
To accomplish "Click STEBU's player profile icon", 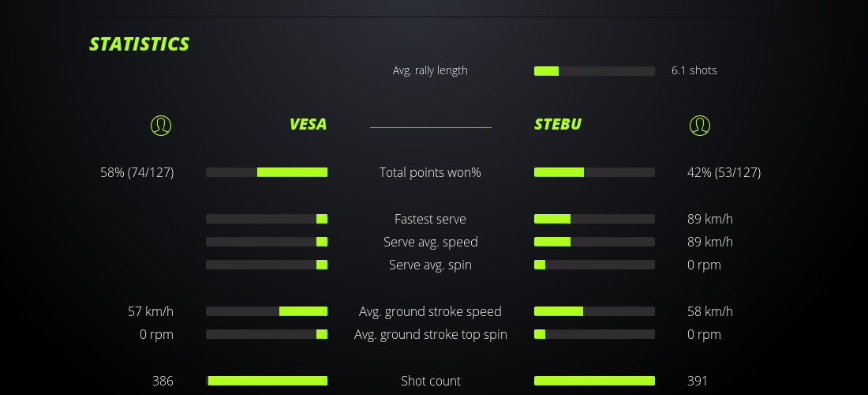I will [x=699, y=125].
